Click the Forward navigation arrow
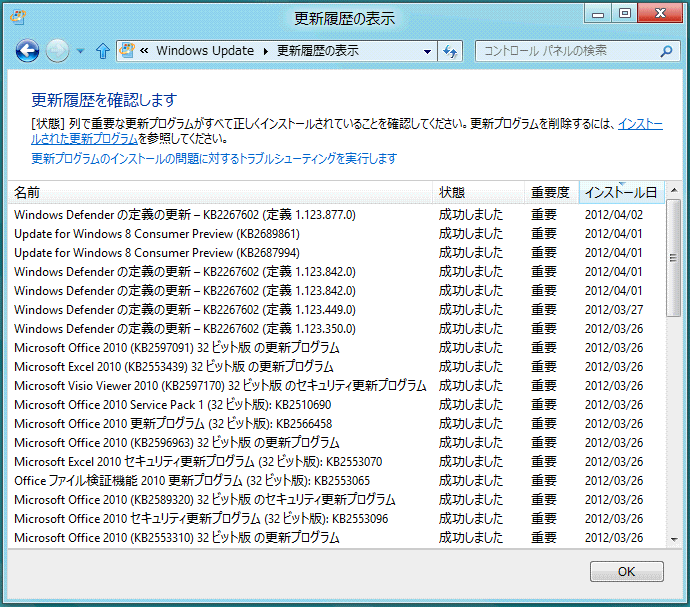This screenshot has height=607, width=690. [58, 51]
